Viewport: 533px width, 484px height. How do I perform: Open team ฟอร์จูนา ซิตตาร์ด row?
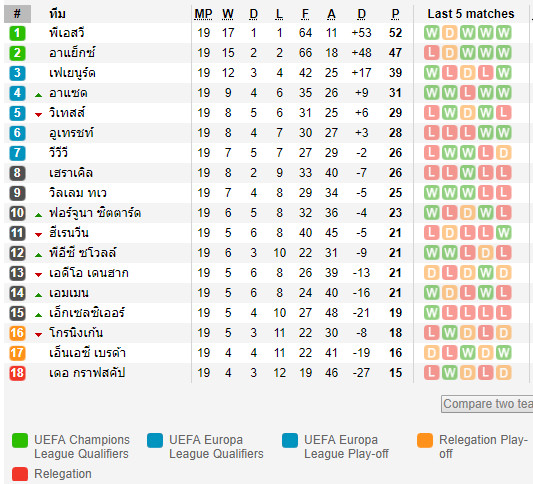[95, 213]
